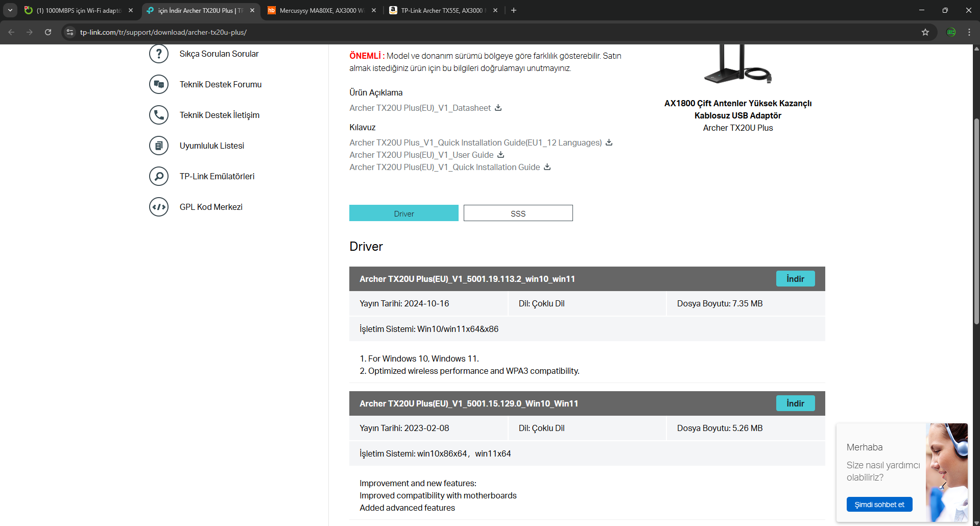
Task: Expand the tab search dropdown arrow
Action: 10,10
